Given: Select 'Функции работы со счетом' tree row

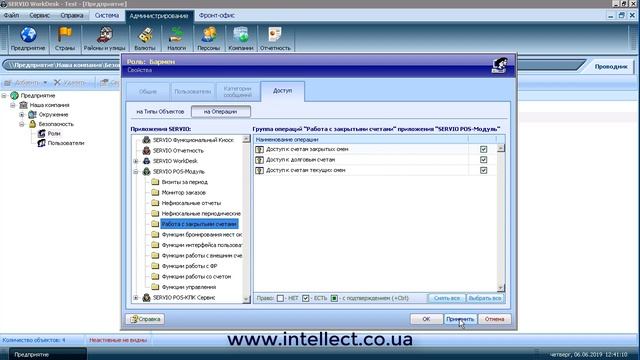Looking at the screenshot, I should pos(196,277).
